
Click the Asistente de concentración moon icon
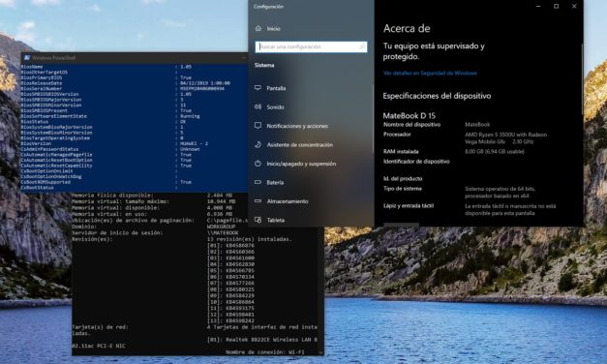258,144
